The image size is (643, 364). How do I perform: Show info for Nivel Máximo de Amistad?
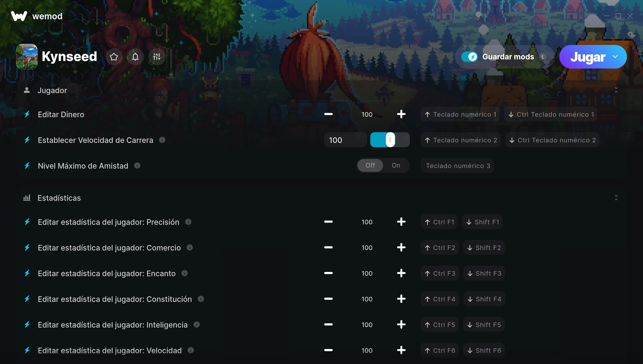point(137,166)
